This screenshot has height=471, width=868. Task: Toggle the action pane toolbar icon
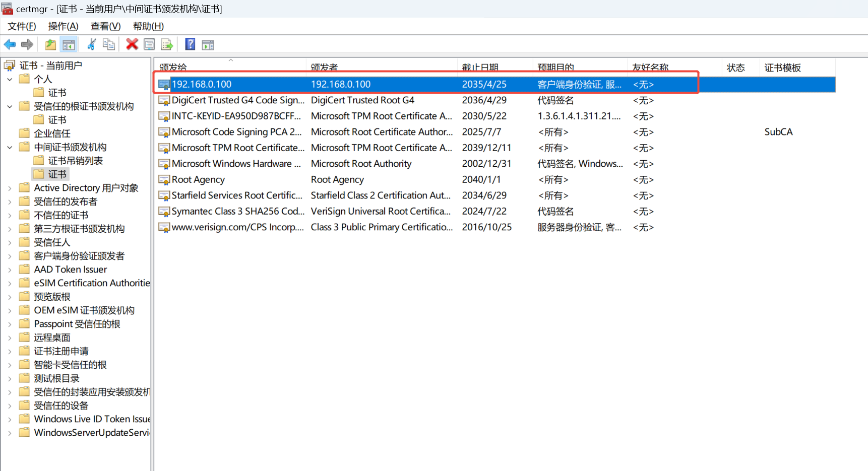(x=208, y=44)
